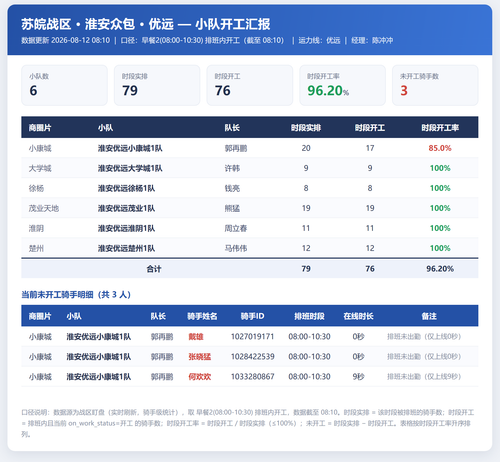Click the 茂业天地 district cell

click(x=44, y=208)
